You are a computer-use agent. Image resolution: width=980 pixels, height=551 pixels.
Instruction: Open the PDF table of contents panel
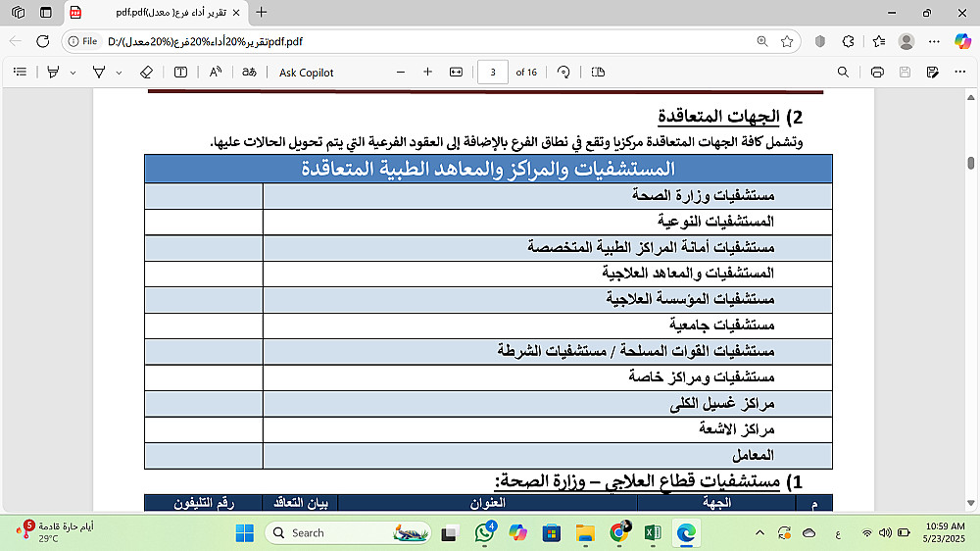(20, 73)
